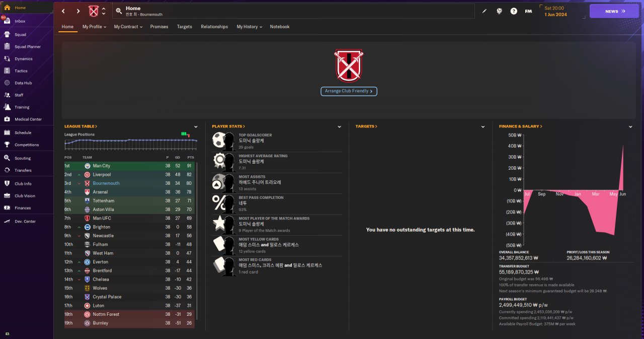
Task: Select Burnley in the league table
Action: pos(129,323)
